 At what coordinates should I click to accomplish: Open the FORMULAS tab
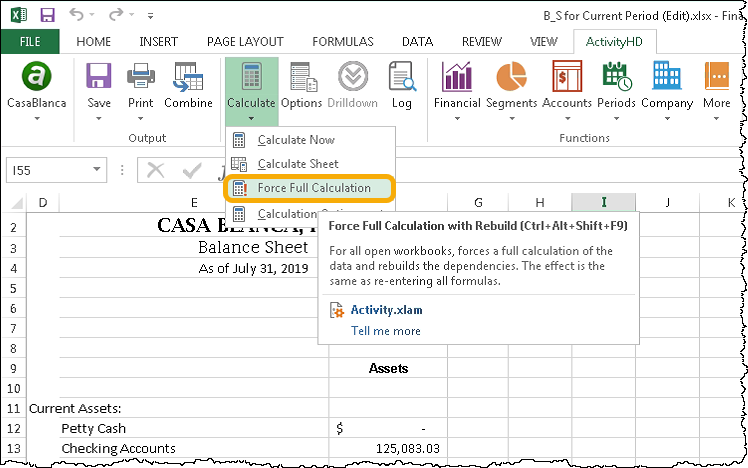(343, 42)
